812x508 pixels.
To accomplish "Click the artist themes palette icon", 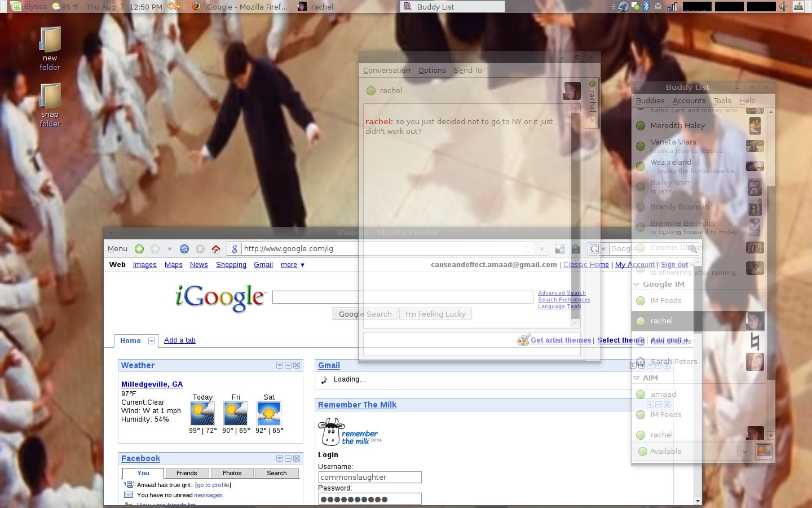I will (x=523, y=340).
